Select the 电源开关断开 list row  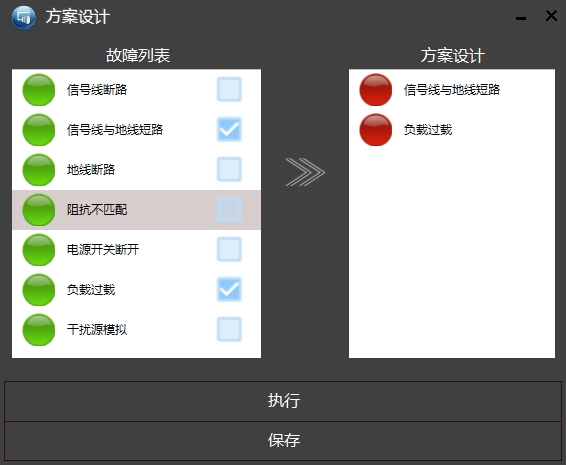136,250
